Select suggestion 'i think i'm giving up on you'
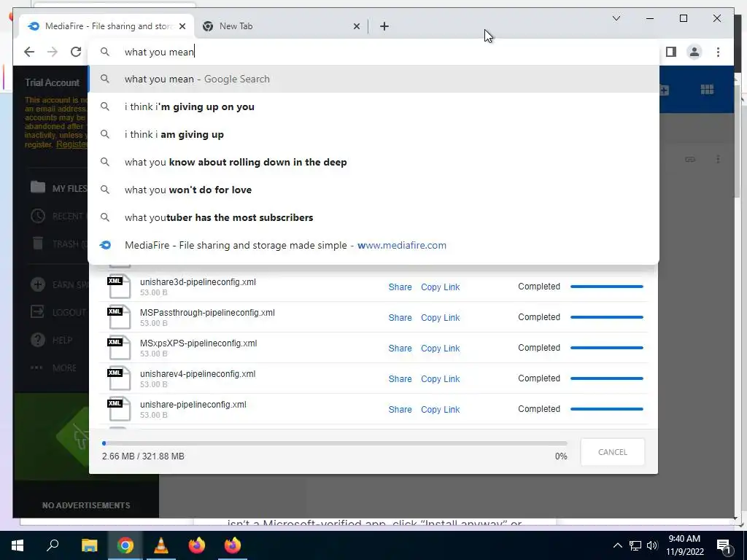The width and height of the screenshot is (747, 560). pos(373,106)
